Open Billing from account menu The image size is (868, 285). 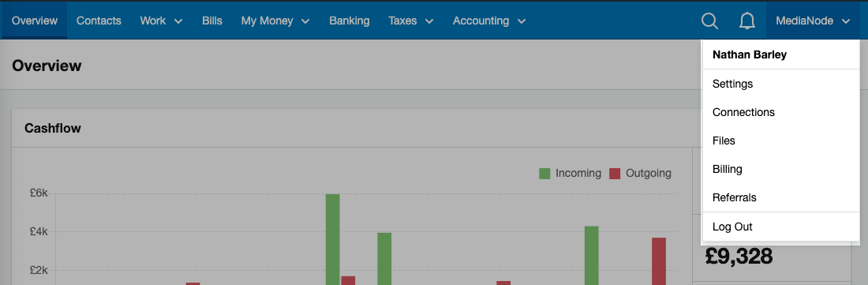pos(780,169)
